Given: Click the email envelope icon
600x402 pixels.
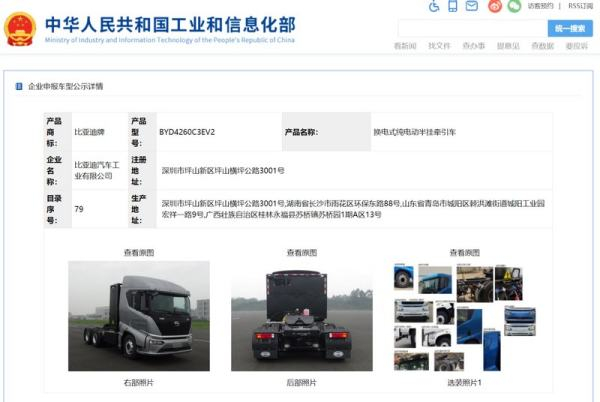Looking at the screenshot, I should (471, 6).
